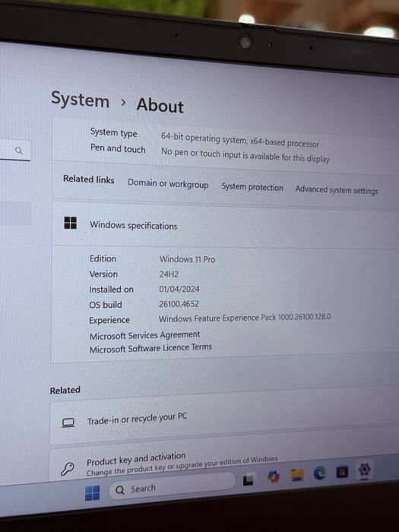The height and width of the screenshot is (532, 399).
Task: Open Microsoft Software Licence Terms link
Action: pos(150,348)
